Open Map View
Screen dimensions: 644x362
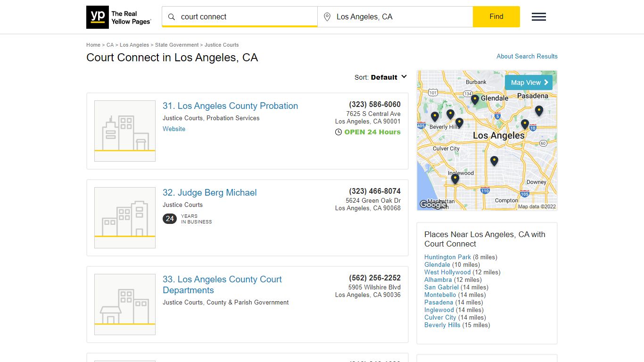(x=528, y=82)
